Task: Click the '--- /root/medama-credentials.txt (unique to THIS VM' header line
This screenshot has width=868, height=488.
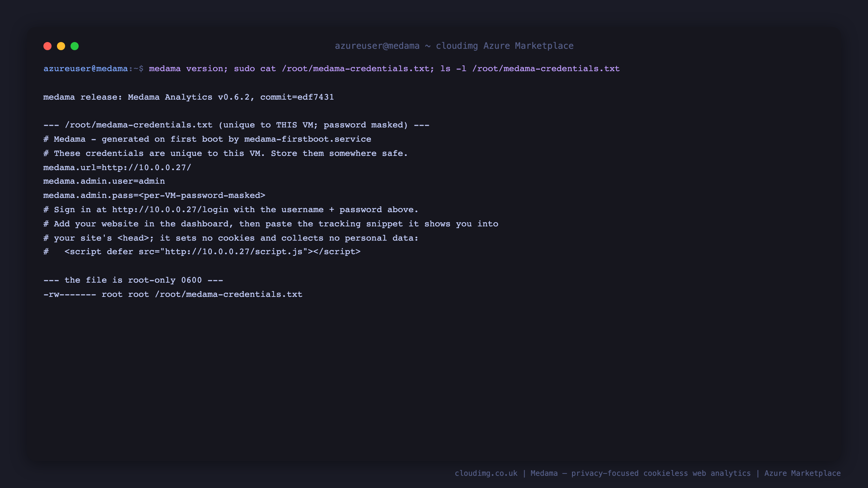Action: (x=236, y=125)
